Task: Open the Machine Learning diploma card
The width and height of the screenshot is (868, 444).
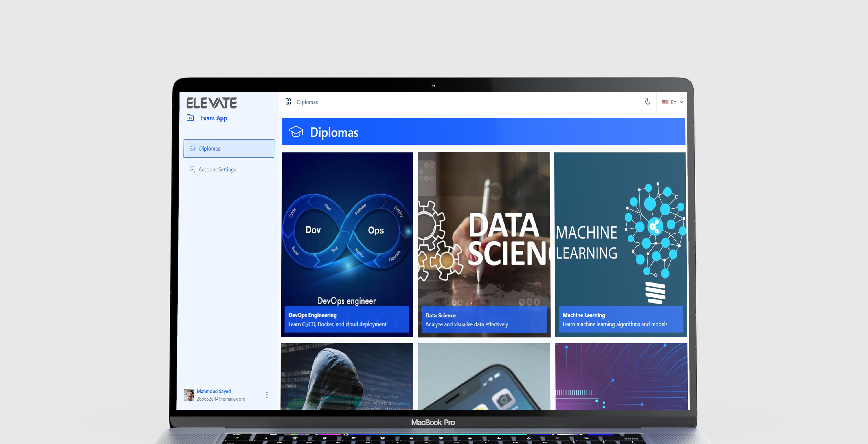Action: tap(620, 245)
